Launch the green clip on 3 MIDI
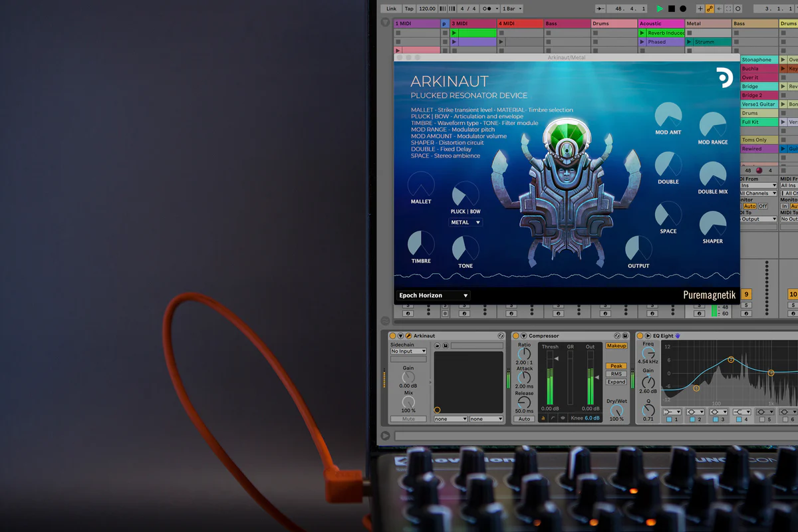798x532 pixels. 454,33
